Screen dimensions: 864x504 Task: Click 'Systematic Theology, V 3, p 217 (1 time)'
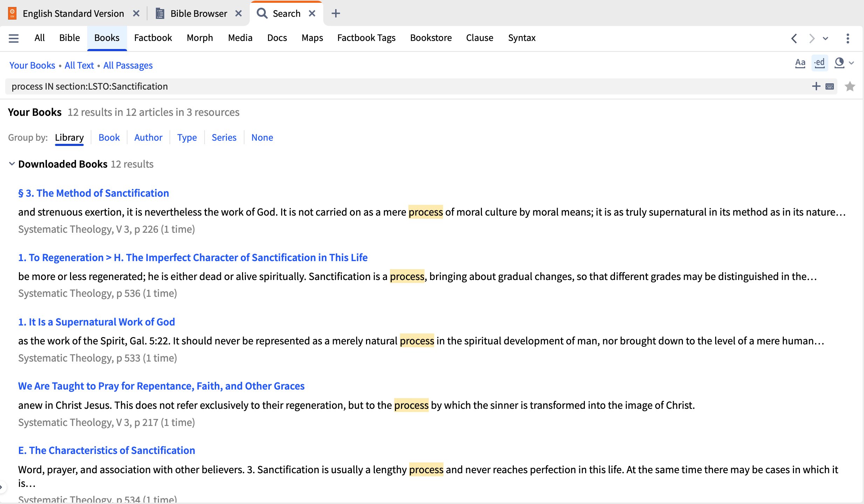[106, 422]
